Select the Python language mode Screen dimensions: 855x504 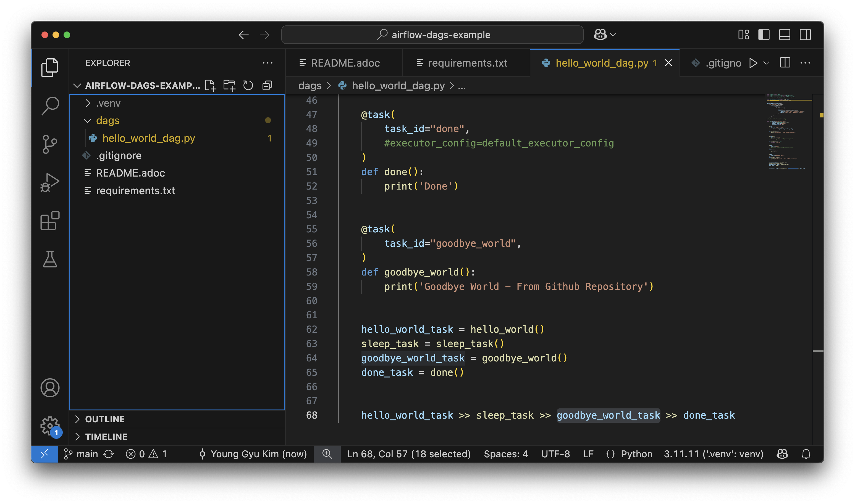(636, 454)
